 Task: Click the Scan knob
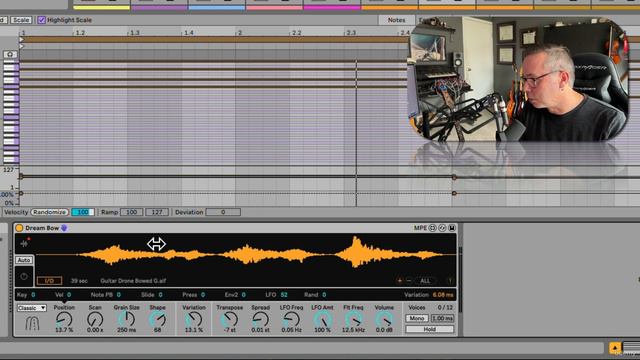(95, 319)
